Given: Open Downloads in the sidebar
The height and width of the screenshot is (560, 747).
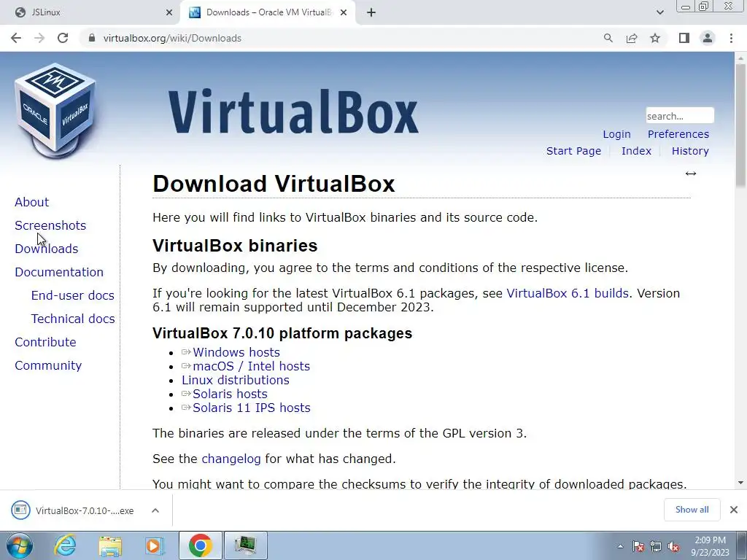Looking at the screenshot, I should tap(46, 249).
